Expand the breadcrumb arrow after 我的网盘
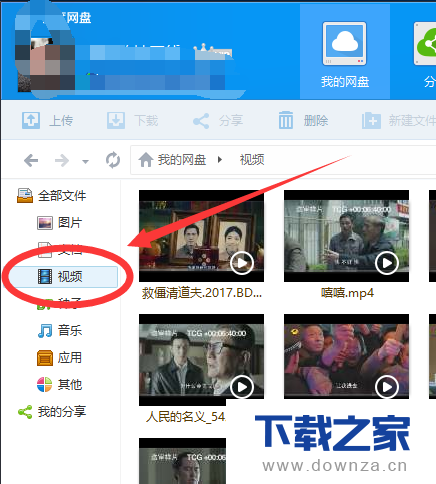 coord(220,160)
